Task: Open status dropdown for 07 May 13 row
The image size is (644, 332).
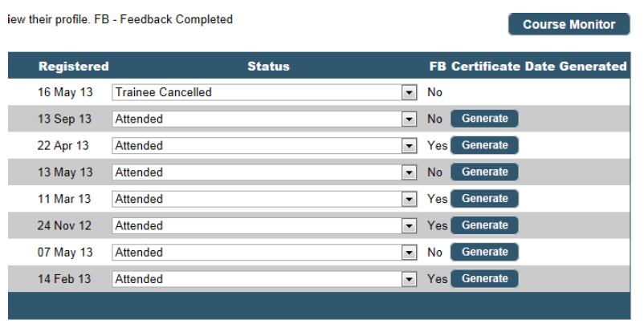Action: pos(410,253)
